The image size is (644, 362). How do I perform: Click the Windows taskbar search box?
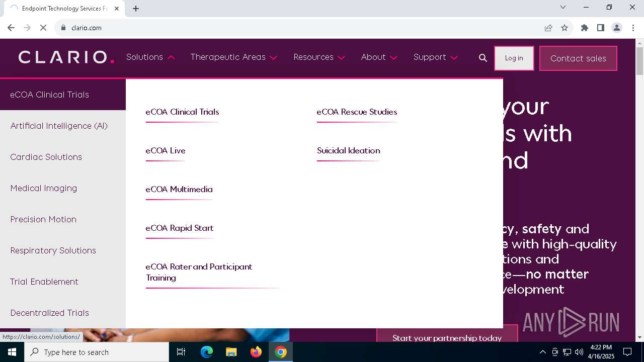pyautogui.click(x=97, y=352)
